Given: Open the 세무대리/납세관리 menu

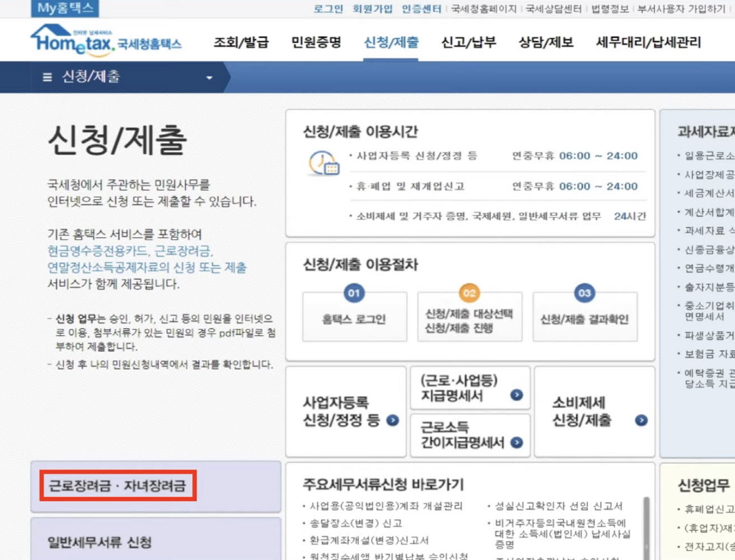Looking at the screenshot, I should pos(648,43).
